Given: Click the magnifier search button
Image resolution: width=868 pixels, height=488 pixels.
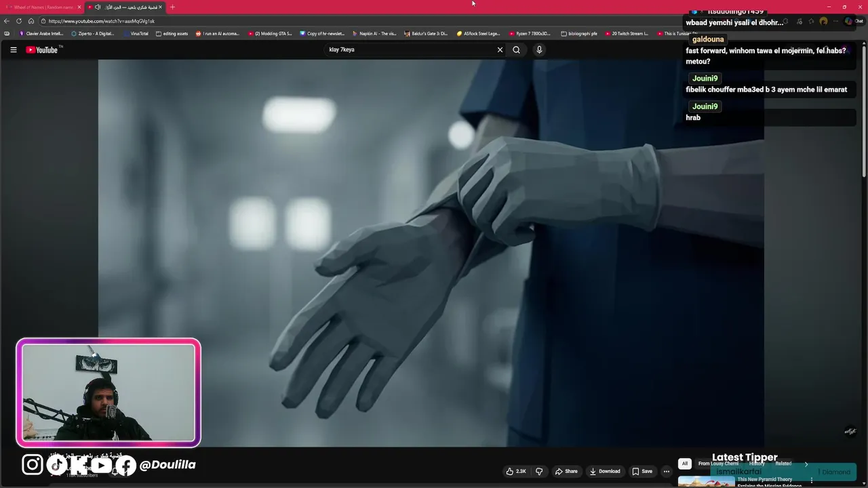Looking at the screenshot, I should tap(516, 49).
